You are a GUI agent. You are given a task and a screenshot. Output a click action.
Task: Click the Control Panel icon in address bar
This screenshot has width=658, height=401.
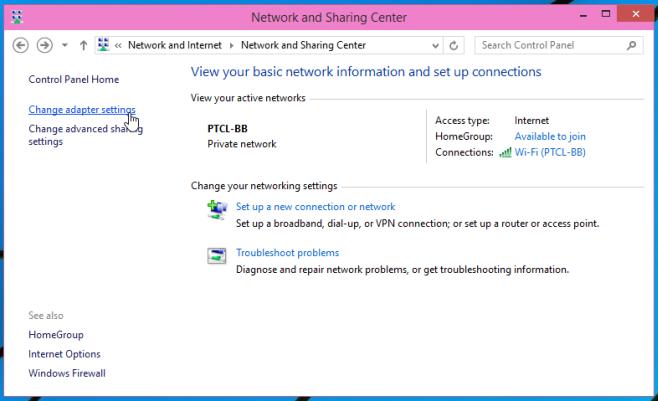click(103, 45)
